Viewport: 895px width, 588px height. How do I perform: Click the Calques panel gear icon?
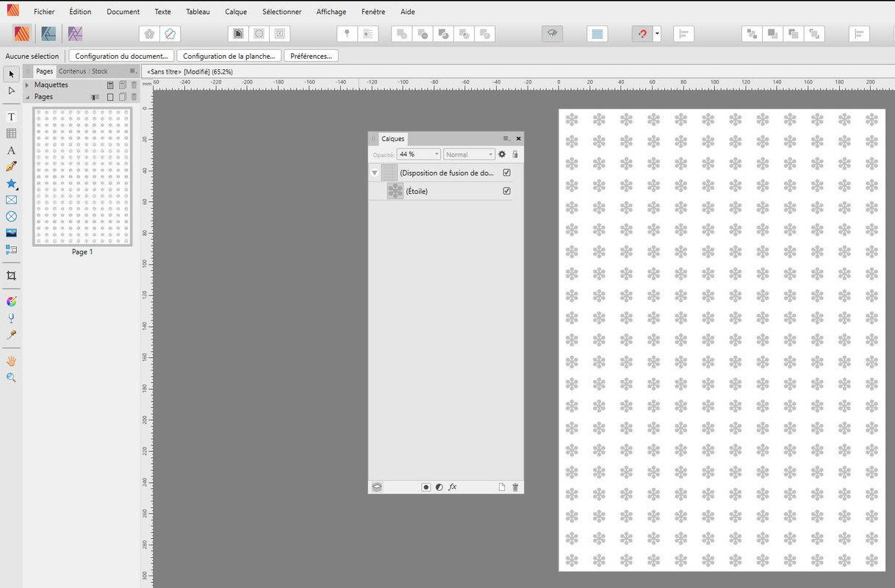pyautogui.click(x=502, y=154)
